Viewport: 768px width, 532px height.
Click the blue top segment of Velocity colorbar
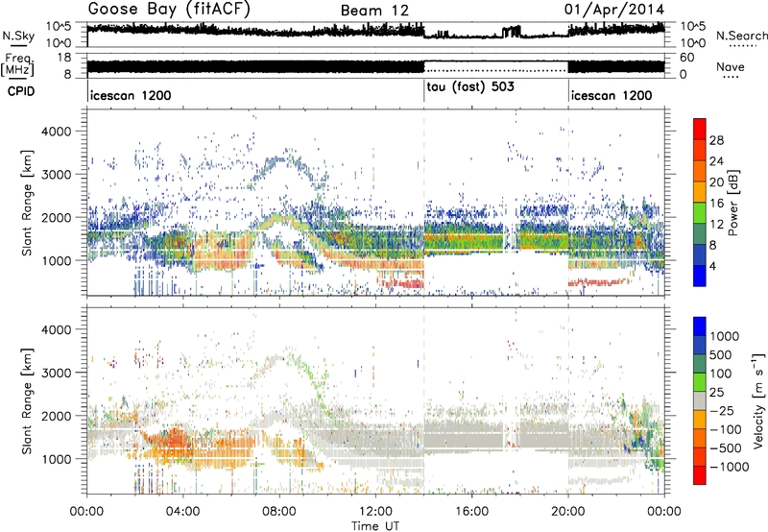[x=700, y=326]
